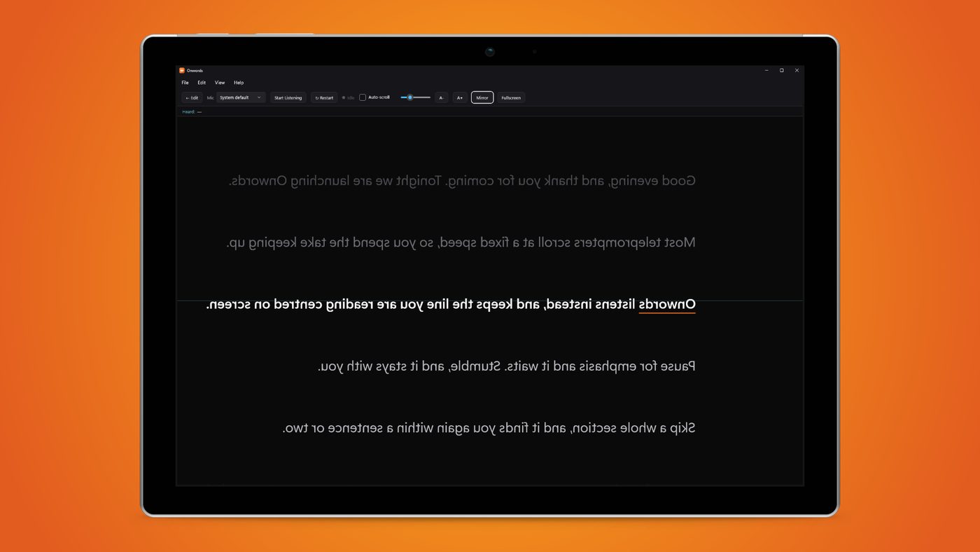Open the Mic System default dropdown

click(241, 97)
